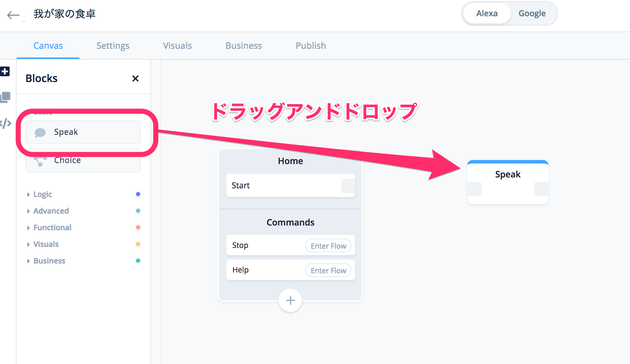This screenshot has height=364, width=630.
Task: Open the code brackets icon in sidebar
Action: (5, 123)
